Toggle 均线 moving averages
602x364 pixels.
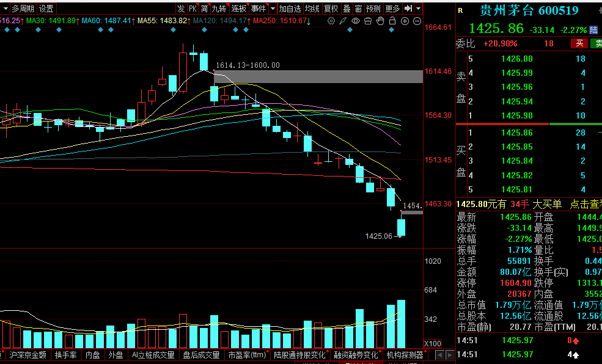312,9
